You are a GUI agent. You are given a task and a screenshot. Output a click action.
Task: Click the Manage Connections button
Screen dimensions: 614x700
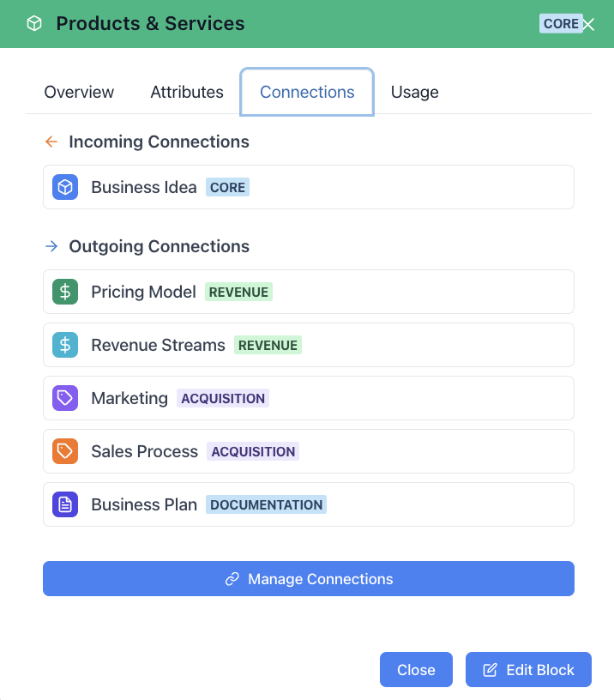coord(309,578)
